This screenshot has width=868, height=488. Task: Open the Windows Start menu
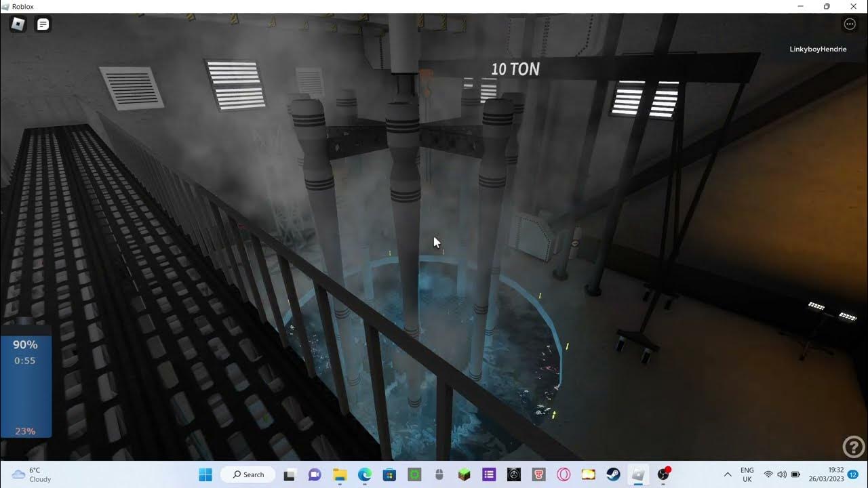click(205, 474)
